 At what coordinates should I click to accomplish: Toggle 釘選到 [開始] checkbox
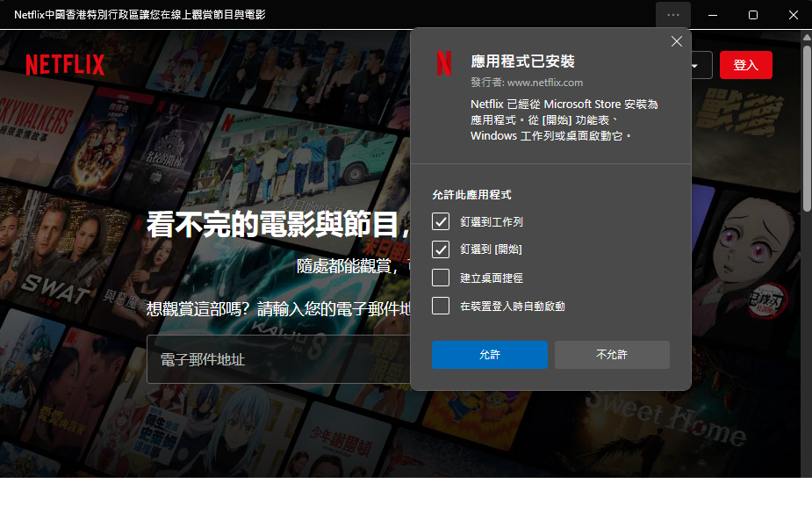click(441, 249)
